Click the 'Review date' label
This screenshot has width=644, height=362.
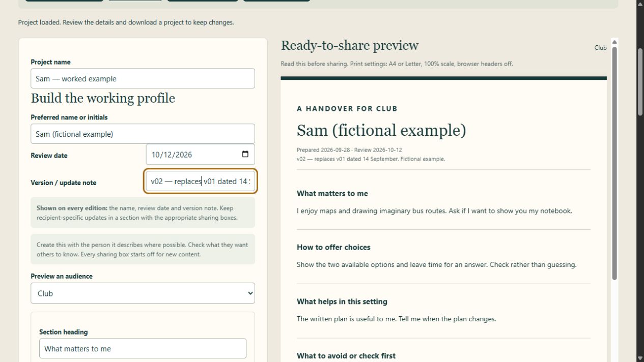[49, 156]
